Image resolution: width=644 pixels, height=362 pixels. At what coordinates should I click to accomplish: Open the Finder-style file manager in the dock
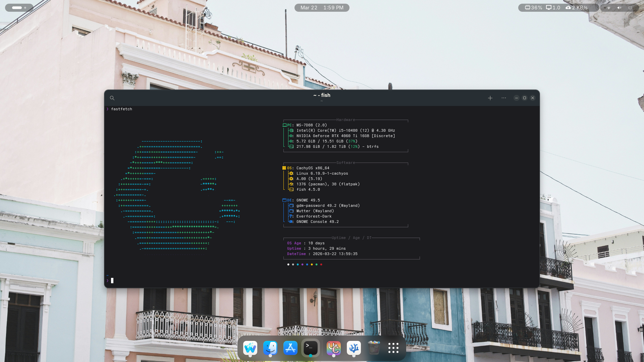271,348
